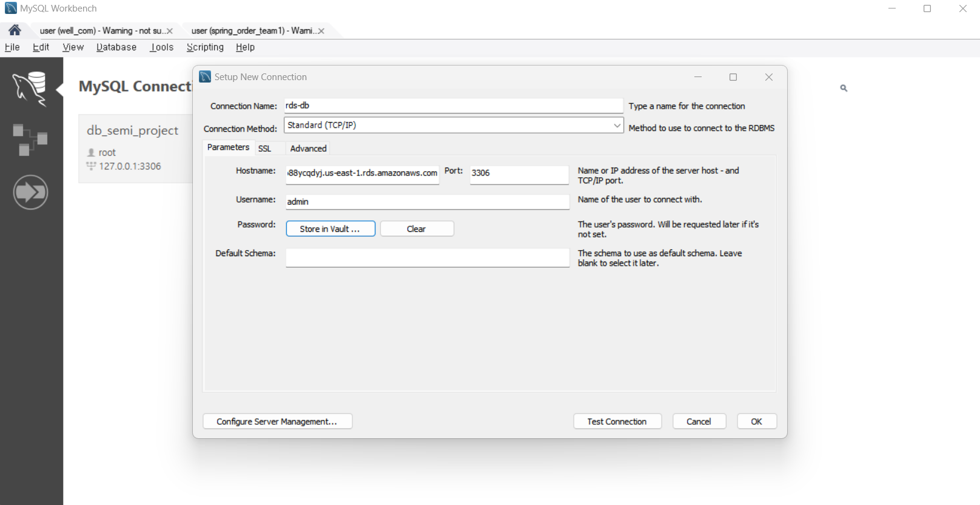
Task: Close the user (well_com) tab
Action: click(169, 31)
